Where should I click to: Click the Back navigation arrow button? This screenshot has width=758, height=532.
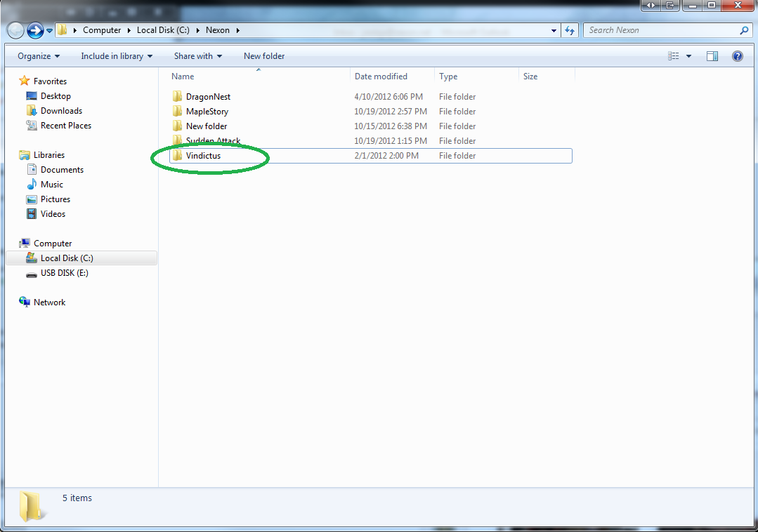(15, 30)
